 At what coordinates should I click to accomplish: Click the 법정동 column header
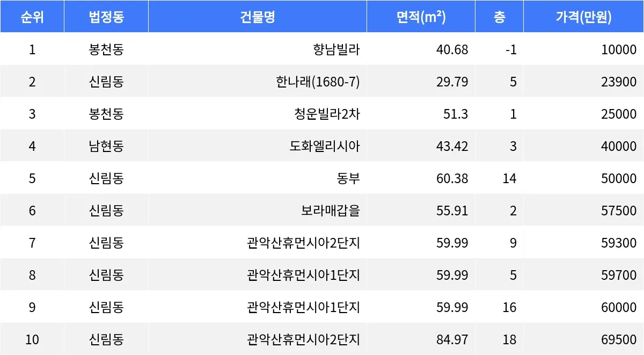click(106, 17)
